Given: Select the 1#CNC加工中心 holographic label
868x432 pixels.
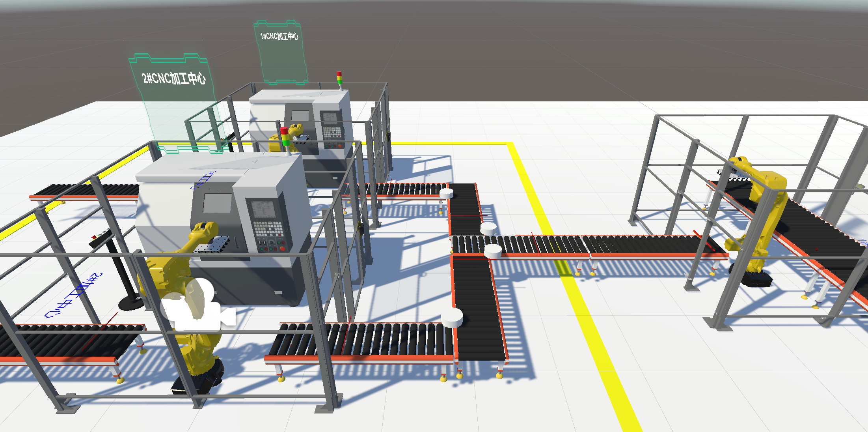Looking at the screenshot, I should (279, 36).
